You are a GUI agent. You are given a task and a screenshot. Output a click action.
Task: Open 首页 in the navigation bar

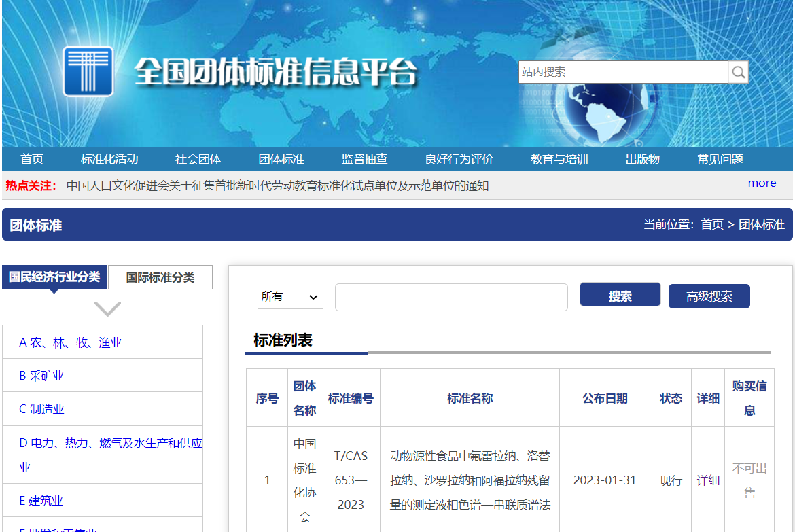pos(32,159)
